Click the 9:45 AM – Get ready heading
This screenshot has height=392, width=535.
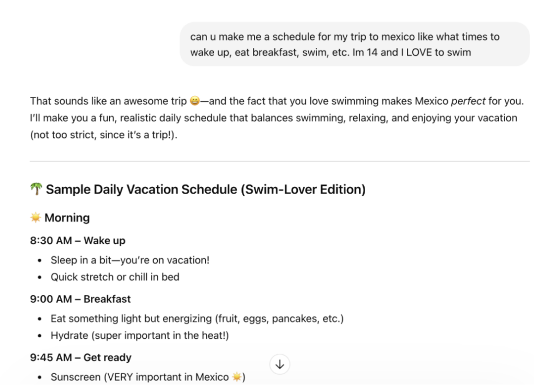click(81, 358)
